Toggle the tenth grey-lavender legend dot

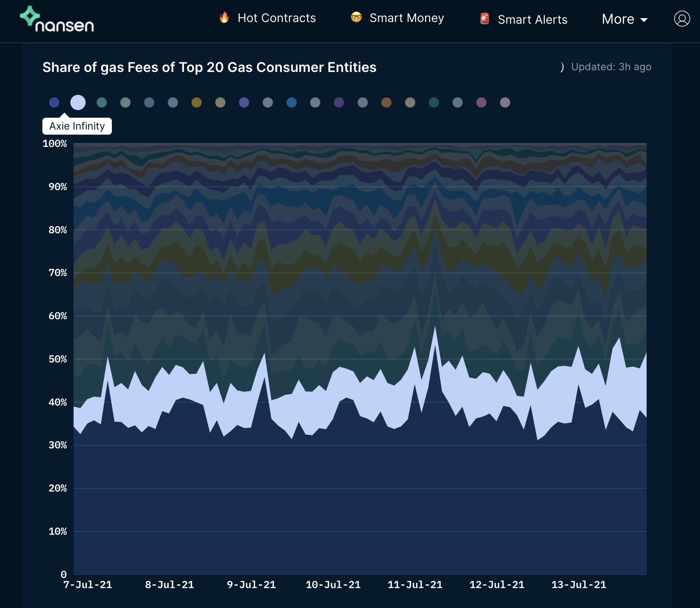click(x=268, y=102)
